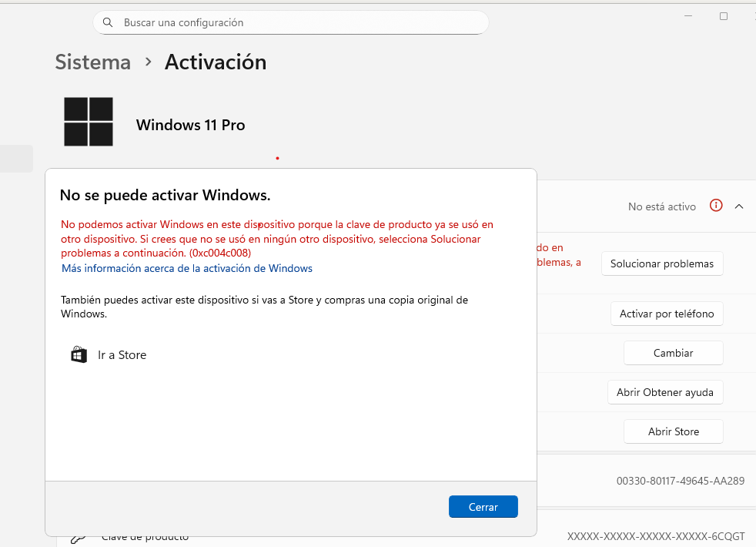Select product key ending 6CQGT

point(656,536)
